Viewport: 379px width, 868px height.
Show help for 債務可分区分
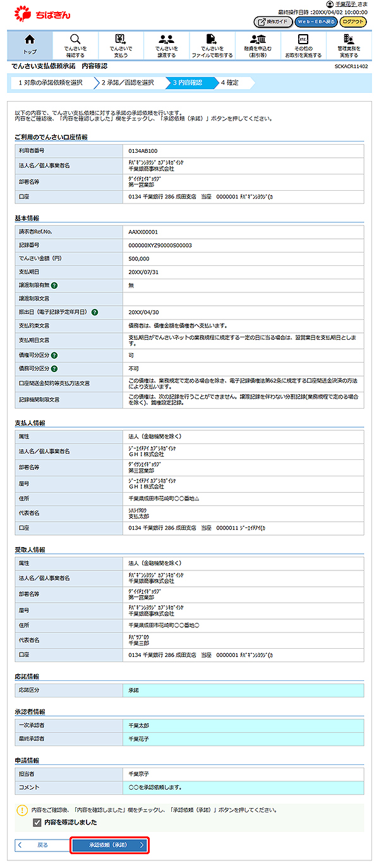click(54, 368)
